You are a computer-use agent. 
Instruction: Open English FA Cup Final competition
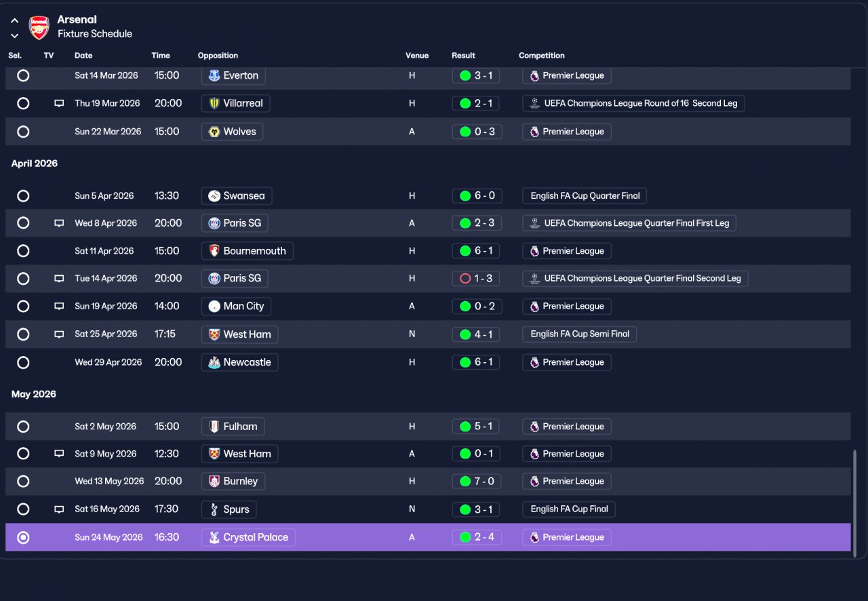[x=569, y=509]
